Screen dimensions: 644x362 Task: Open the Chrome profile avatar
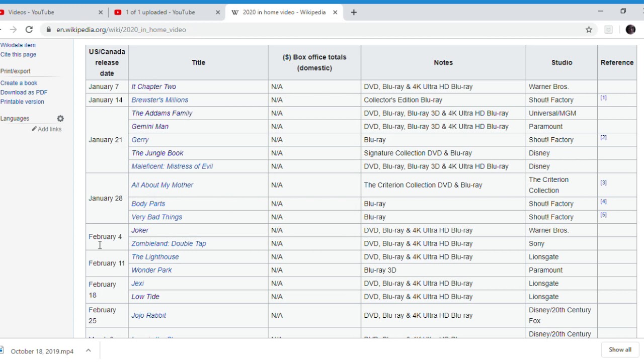pos(630,30)
